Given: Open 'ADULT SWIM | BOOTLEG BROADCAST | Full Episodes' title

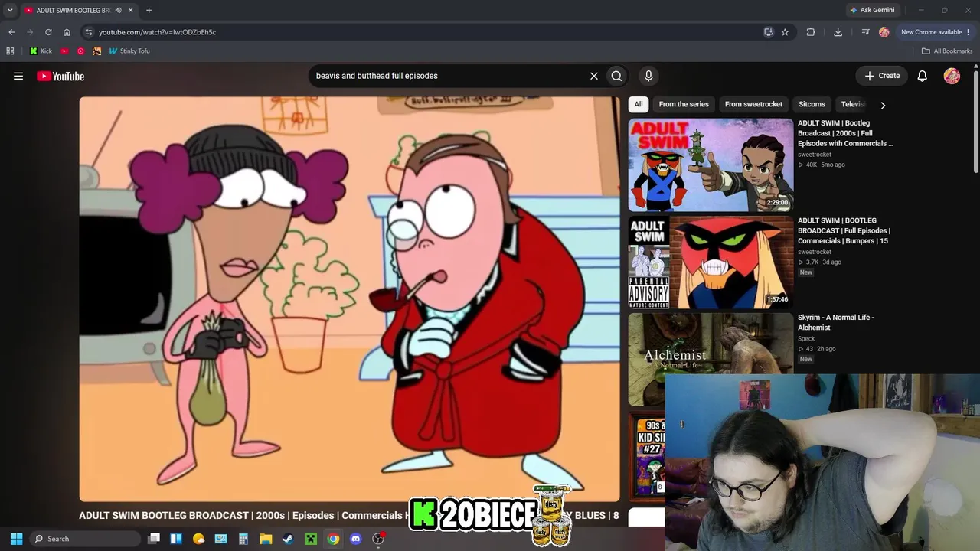Looking at the screenshot, I should (x=844, y=231).
